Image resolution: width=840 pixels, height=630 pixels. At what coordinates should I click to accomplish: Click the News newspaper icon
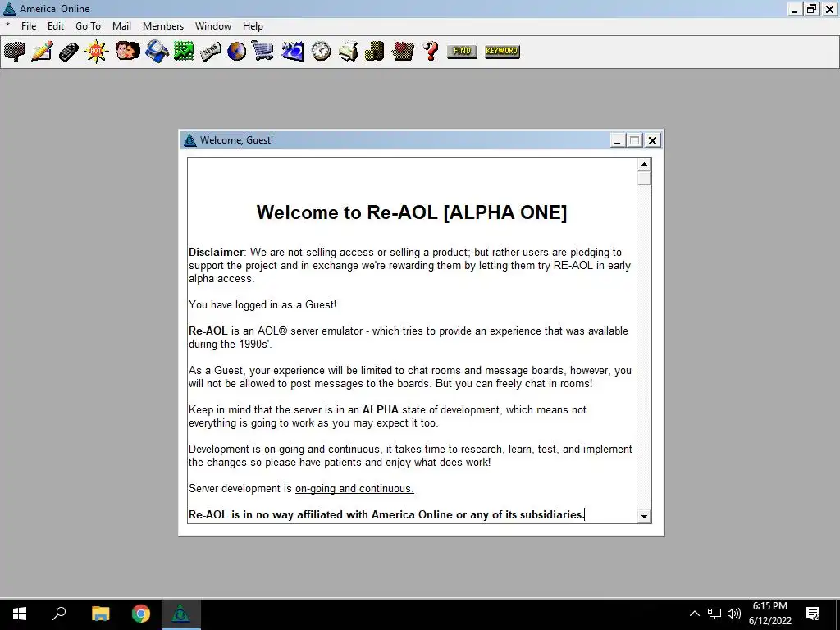tap(211, 52)
